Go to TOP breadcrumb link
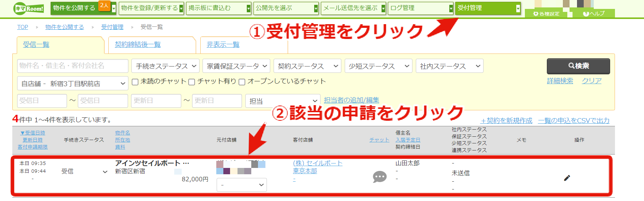This screenshot has width=644, height=201. point(23,27)
